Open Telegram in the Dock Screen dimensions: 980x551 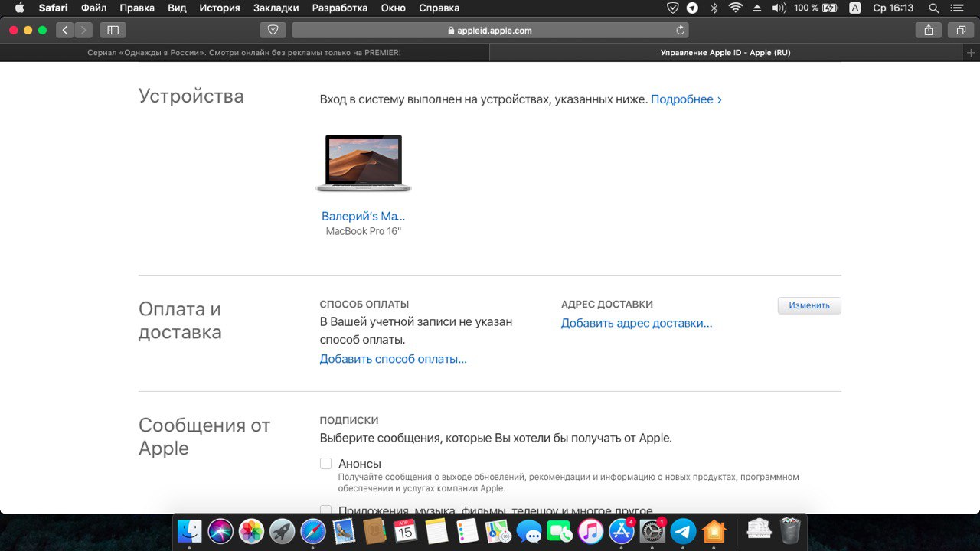click(683, 530)
